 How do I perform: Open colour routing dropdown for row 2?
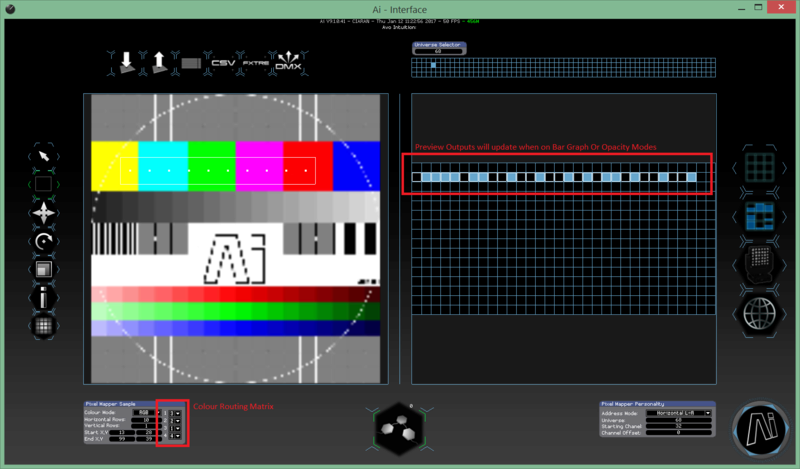(178, 421)
